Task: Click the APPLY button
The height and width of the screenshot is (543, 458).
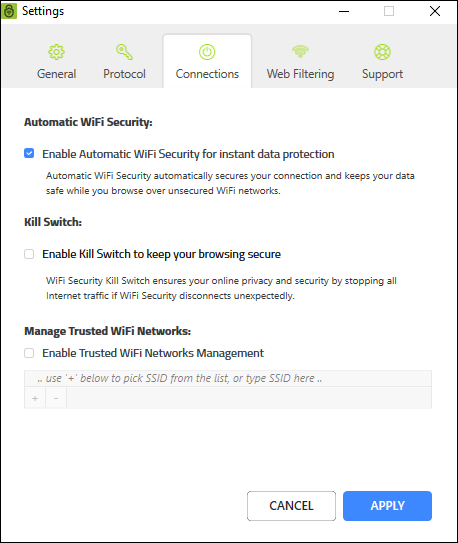Action: tap(387, 506)
